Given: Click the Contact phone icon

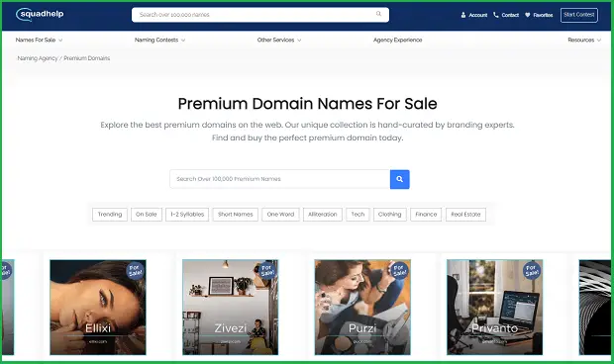Looking at the screenshot, I should 496,15.
